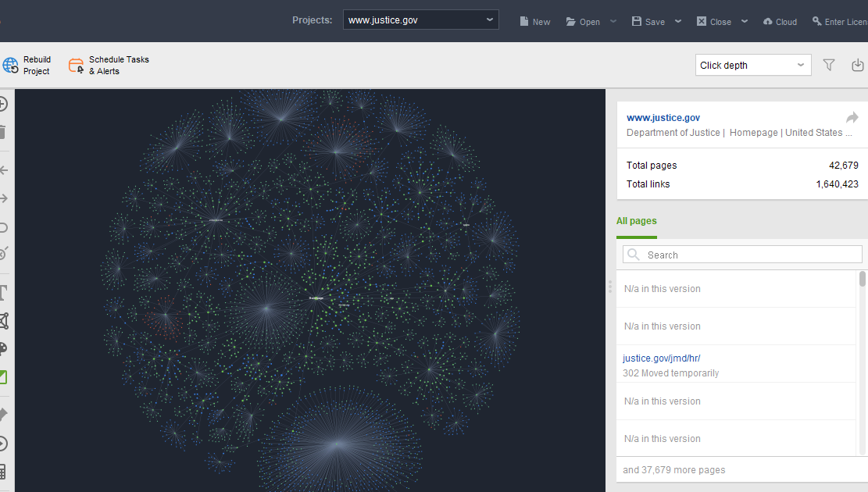The height and width of the screenshot is (492, 868).
Task: Click the license key icon
Action: pyautogui.click(x=816, y=21)
